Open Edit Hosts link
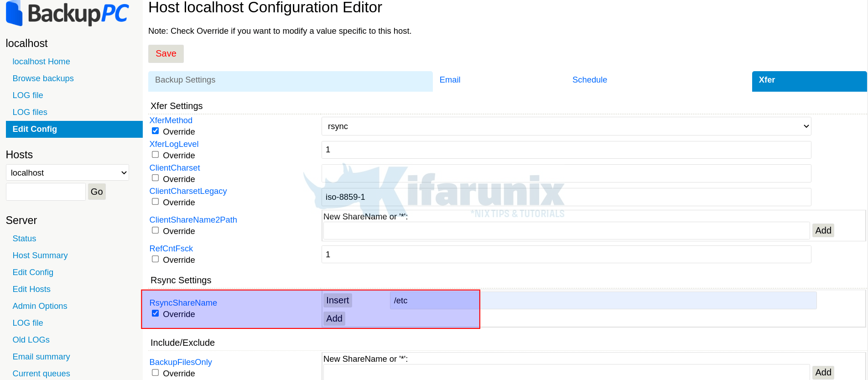The image size is (868, 380). click(31, 289)
